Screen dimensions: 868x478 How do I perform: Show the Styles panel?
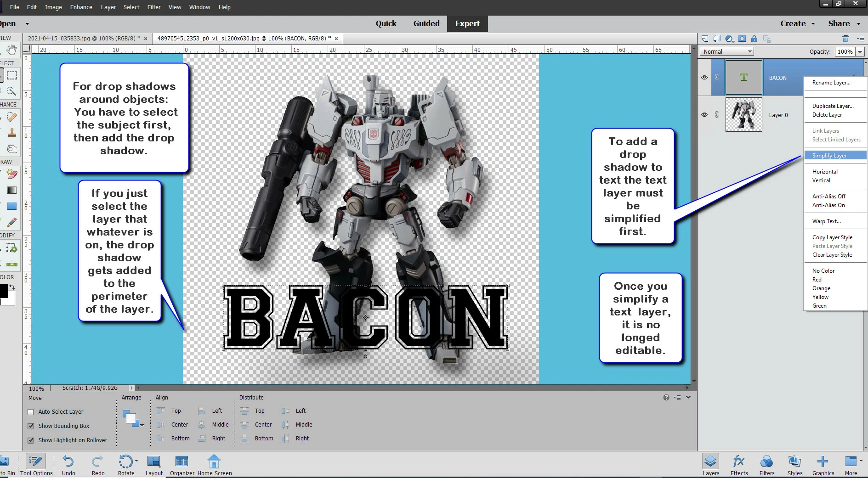click(794, 465)
